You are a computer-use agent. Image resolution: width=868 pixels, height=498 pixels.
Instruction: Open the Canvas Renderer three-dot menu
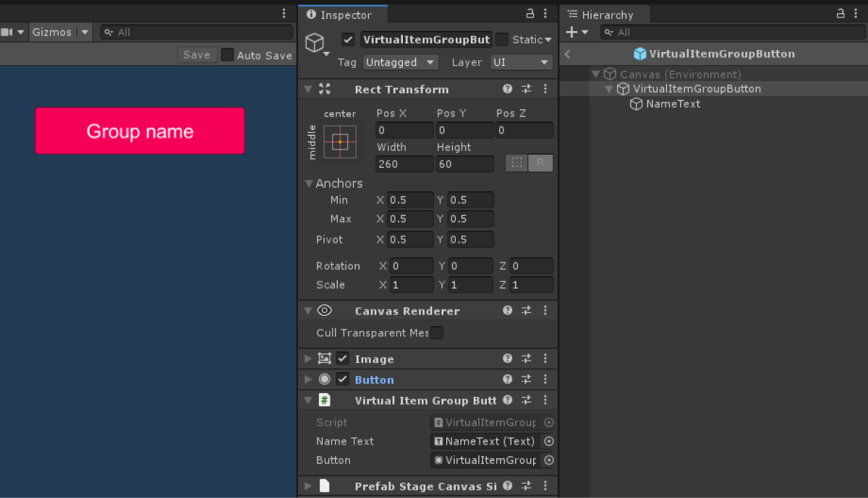(545, 311)
